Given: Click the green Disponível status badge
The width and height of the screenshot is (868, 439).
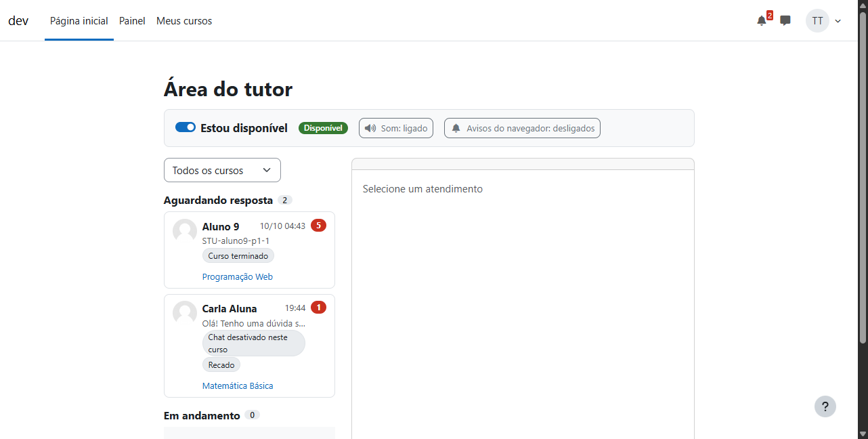Looking at the screenshot, I should [x=323, y=128].
